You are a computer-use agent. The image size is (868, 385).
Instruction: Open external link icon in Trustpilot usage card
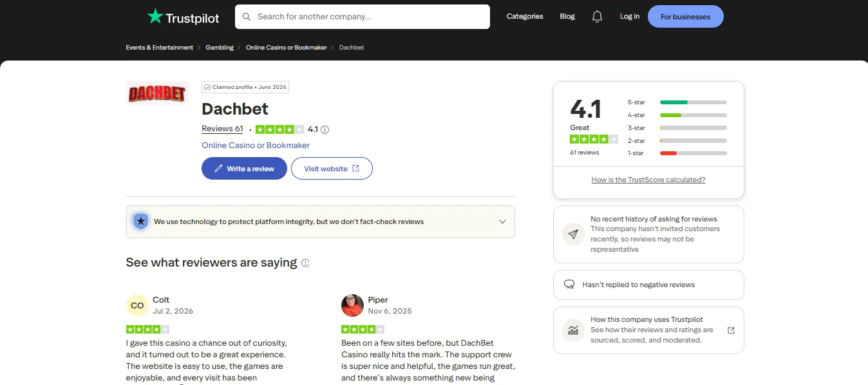point(731,330)
